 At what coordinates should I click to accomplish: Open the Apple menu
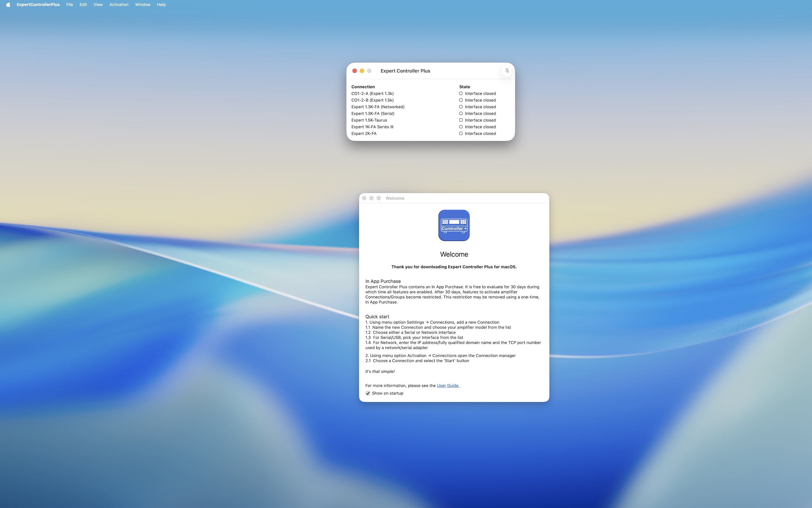(8, 4)
